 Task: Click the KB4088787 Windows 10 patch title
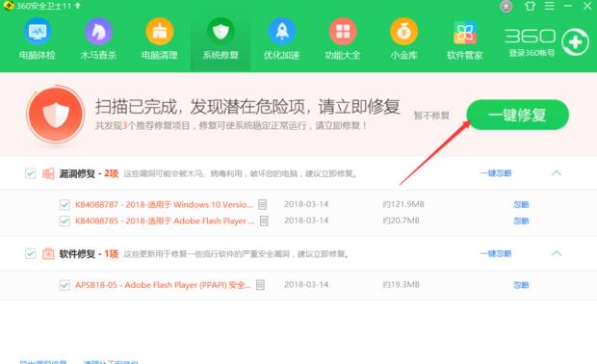point(164,204)
